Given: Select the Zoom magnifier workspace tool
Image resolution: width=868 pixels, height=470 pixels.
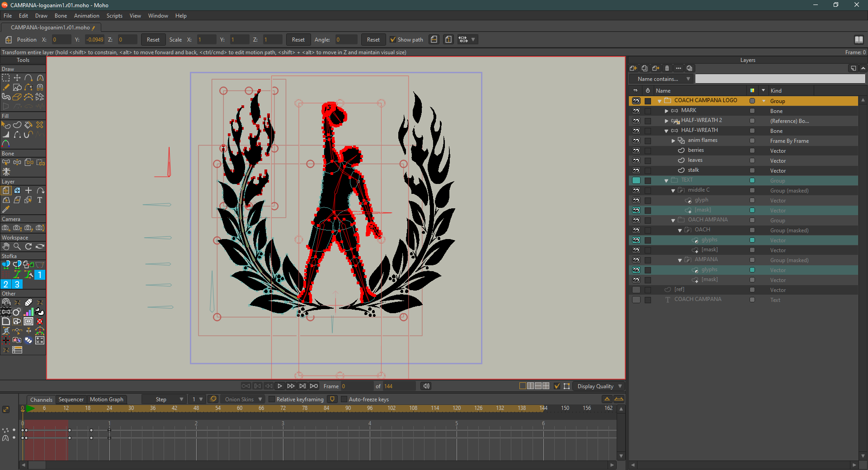Looking at the screenshot, I should (17, 246).
